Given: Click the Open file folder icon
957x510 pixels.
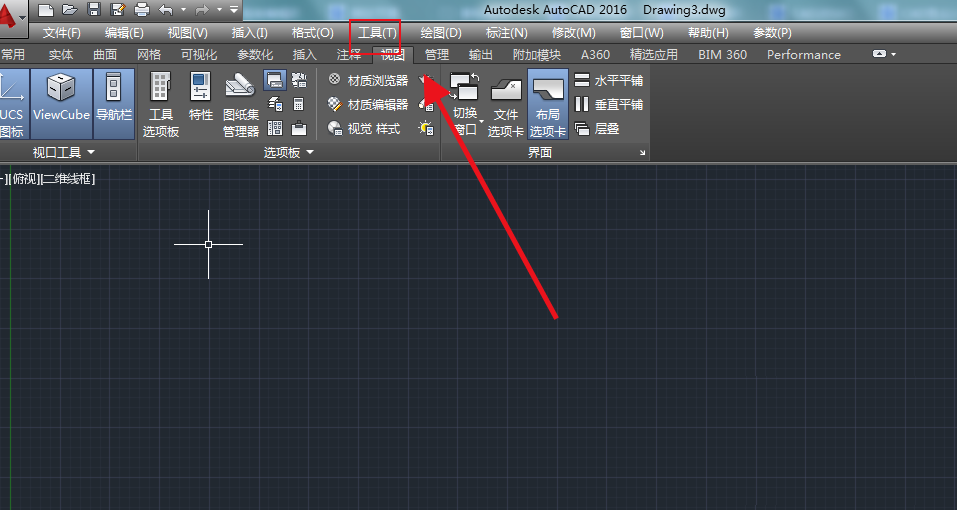Looking at the screenshot, I should pos(70,10).
